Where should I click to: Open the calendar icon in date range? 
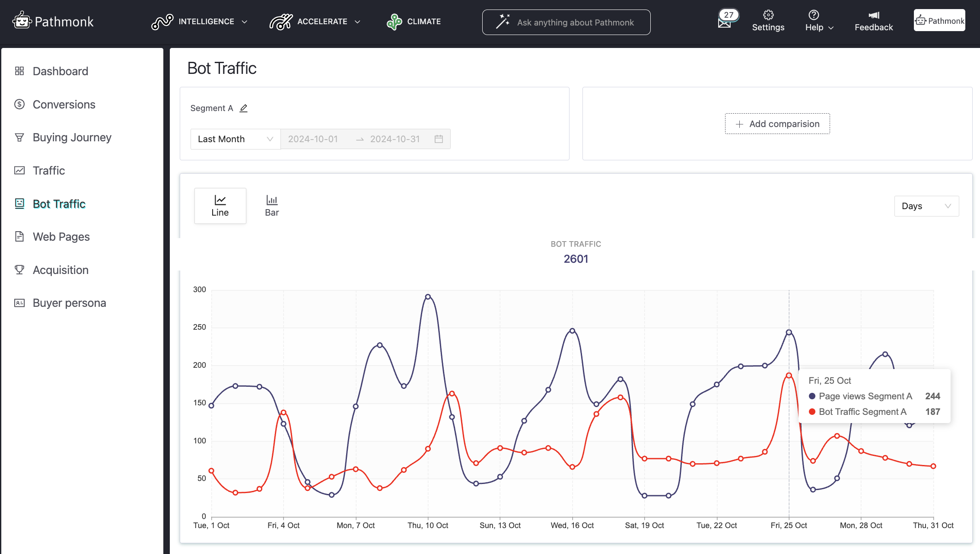[x=439, y=139]
